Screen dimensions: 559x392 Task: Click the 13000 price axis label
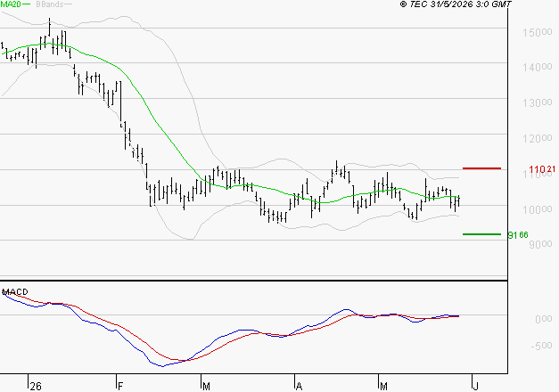point(538,102)
